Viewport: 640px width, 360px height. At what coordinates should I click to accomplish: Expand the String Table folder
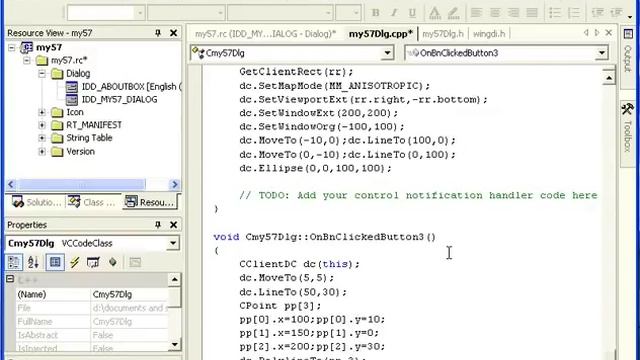pos(42,138)
